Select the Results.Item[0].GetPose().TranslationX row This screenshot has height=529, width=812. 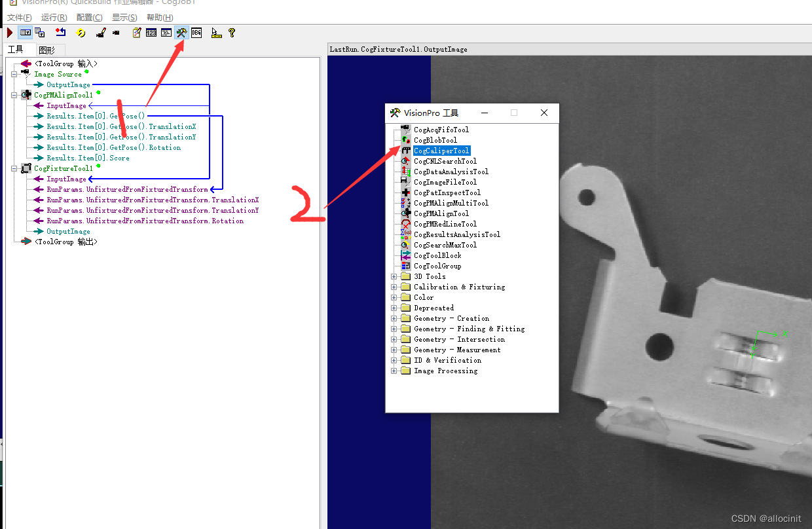click(x=121, y=126)
